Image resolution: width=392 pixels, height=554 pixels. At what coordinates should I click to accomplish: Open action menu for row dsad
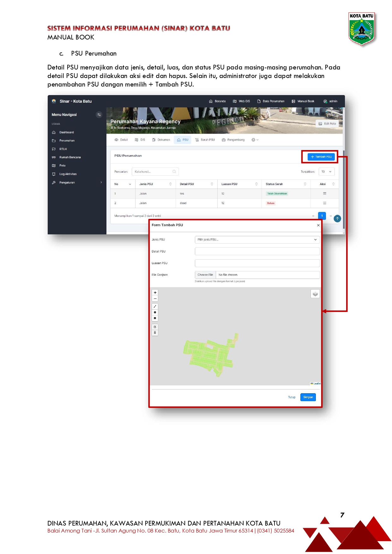pos(324,203)
